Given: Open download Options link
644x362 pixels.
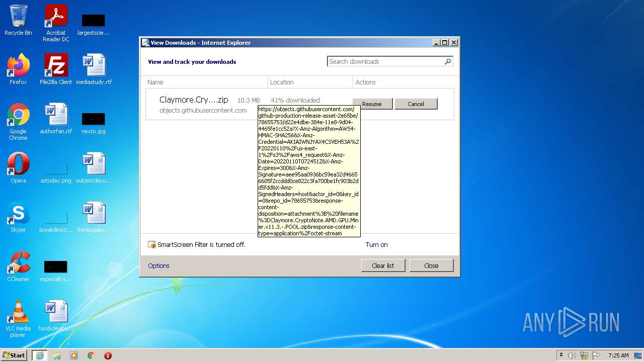Looking at the screenshot, I should [158, 266].
